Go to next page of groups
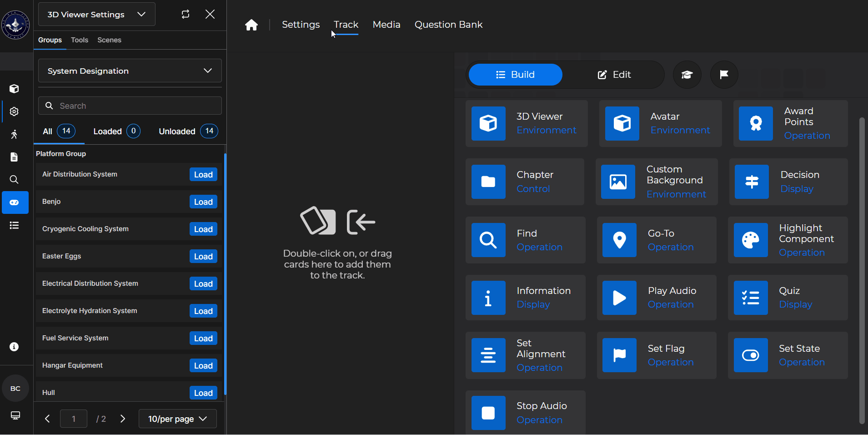868x435 pixels. [123, 419]
